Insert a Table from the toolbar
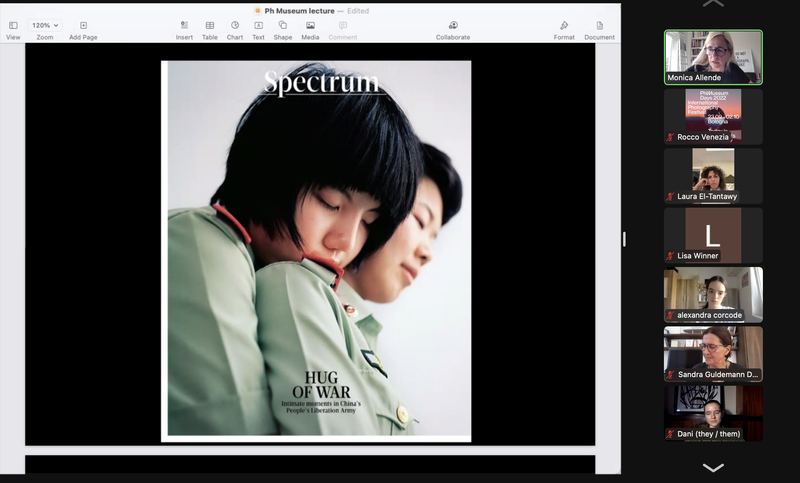 [x=210, y=25]
